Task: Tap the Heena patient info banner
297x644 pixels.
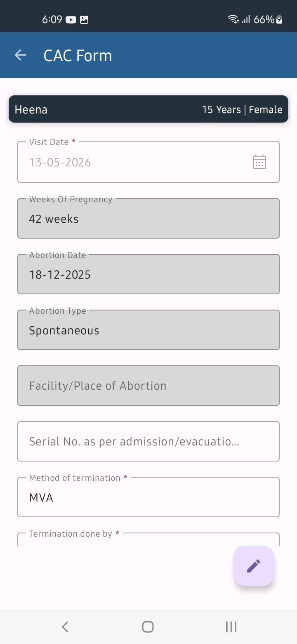Action: [x=148, y=109]
